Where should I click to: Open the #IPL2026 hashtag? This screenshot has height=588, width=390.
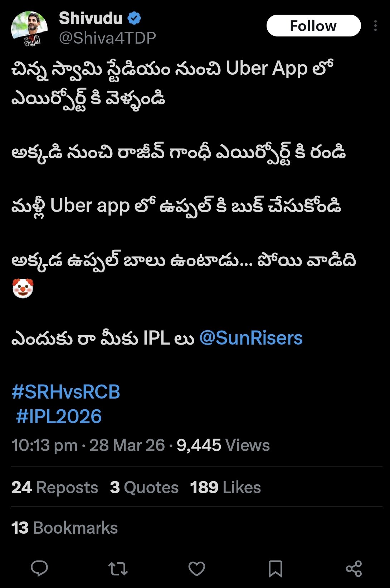pyautogui.click(x=59, y=416)
